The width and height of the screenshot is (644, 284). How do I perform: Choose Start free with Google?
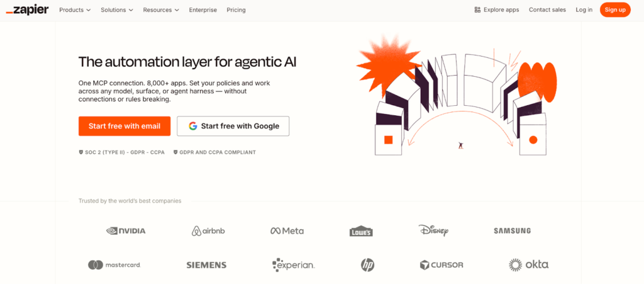coord(233,126)
